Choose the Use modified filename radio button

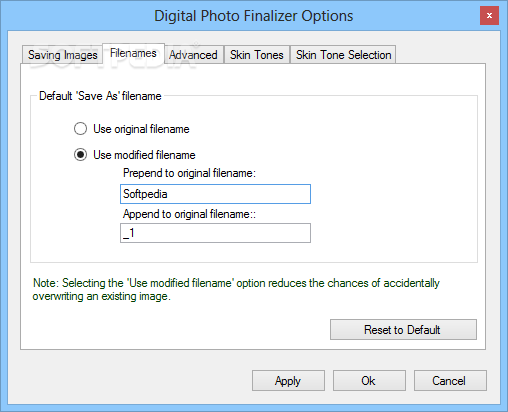point(80,155)
